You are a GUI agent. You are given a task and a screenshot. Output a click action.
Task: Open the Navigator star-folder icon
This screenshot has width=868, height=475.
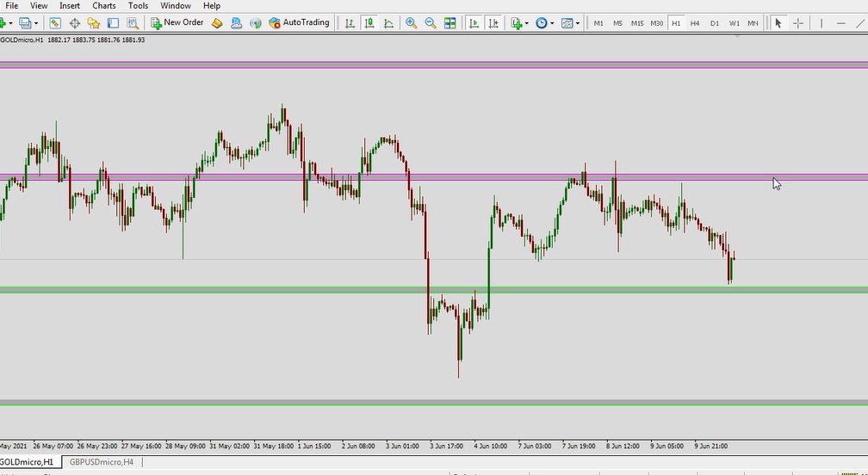click(x=94, y=22)
